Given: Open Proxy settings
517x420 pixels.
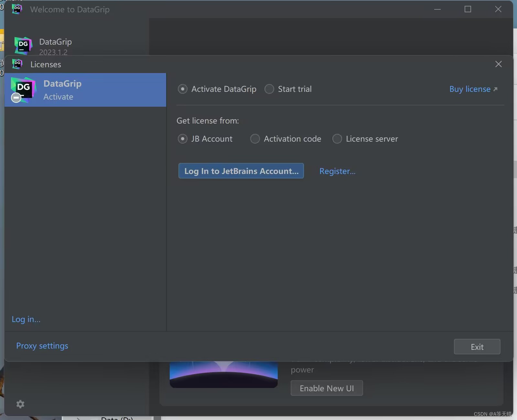Looking at the screenshot, I should [42, 346].
